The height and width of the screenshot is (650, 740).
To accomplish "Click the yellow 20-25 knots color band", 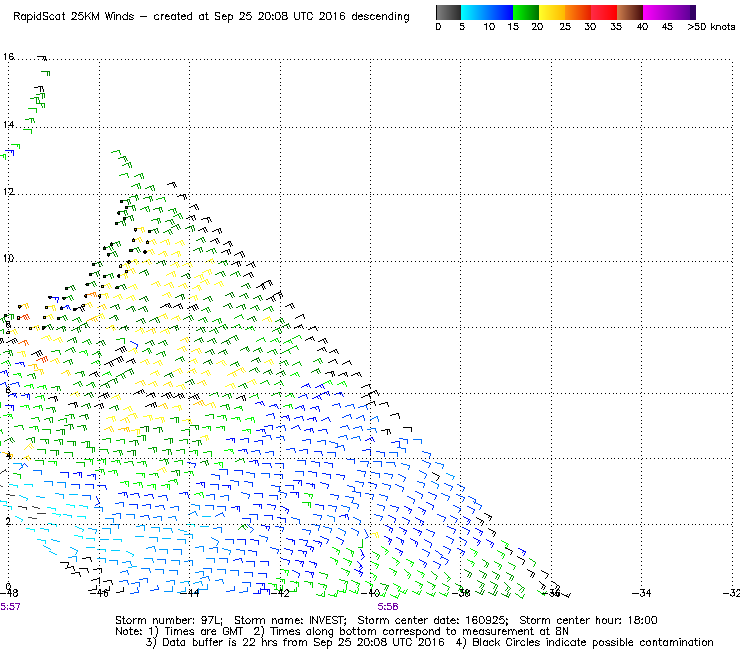I will 552,12.
